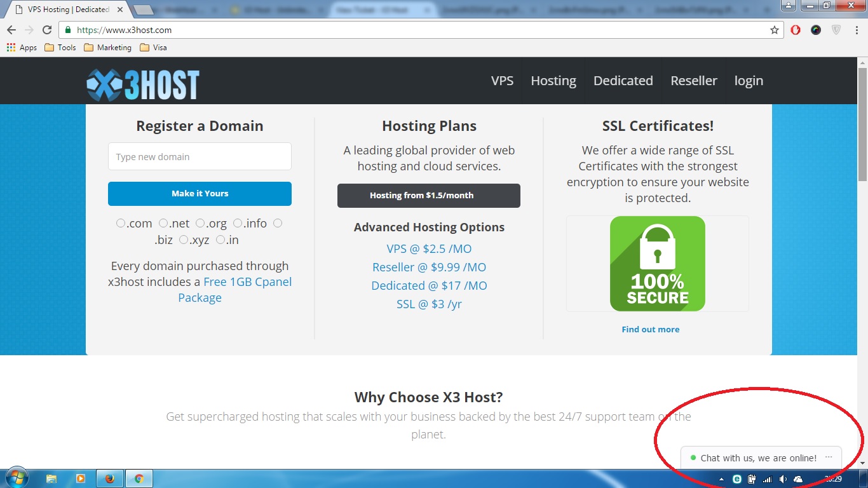Open the Marketing bookmark folder
Screen dimensions: 868x488
point(107,48)
